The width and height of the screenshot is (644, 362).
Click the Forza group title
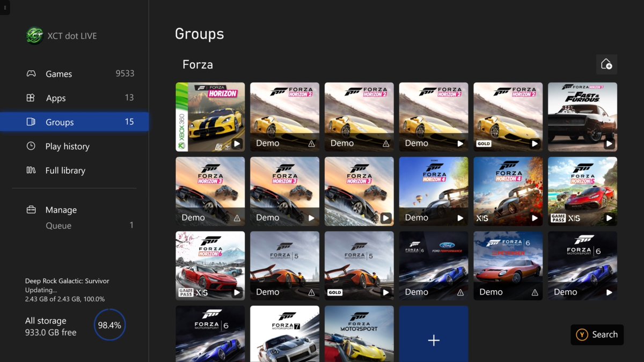tap(197, 64)
